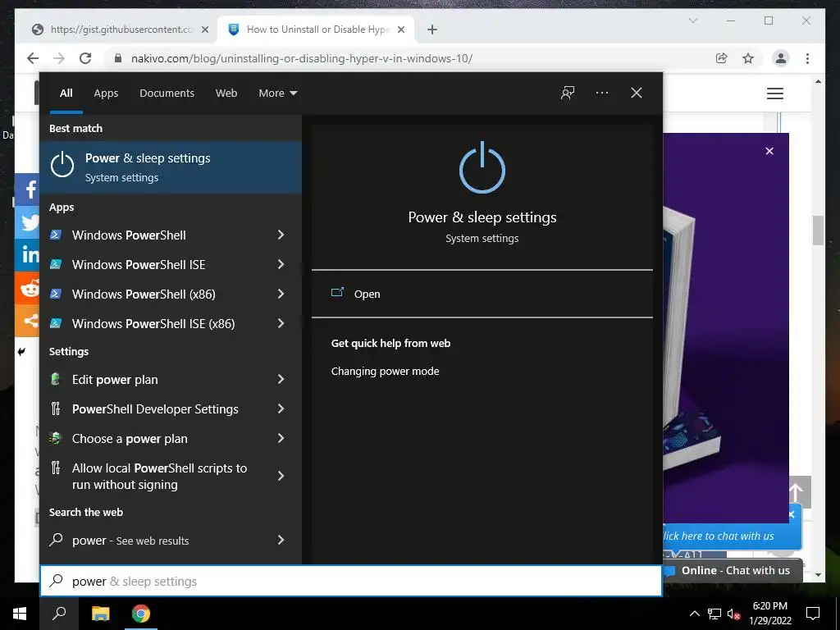Screen dimensions: 840x630
Task: Click Changing power mode help link
Action: (386, 372)
